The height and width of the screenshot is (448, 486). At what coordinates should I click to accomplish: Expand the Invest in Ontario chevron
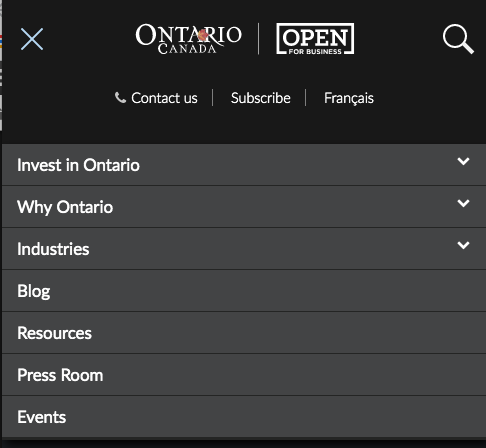(x=463, y=161)
